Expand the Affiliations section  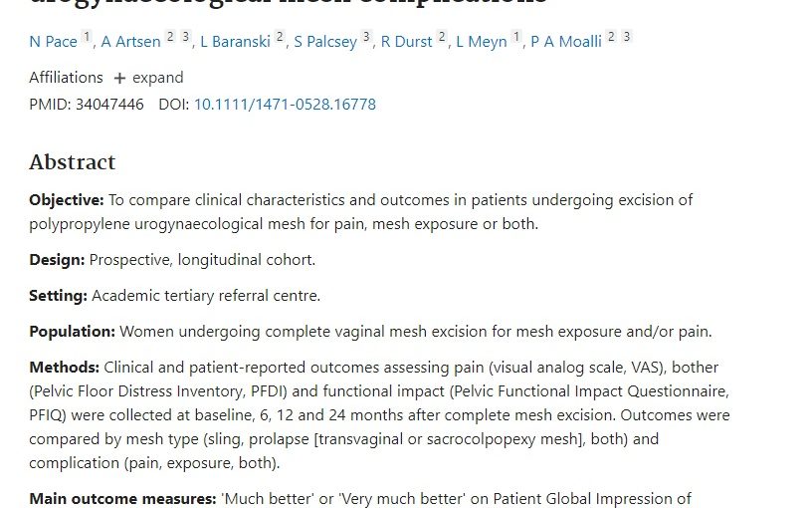[x=148, y=78]
